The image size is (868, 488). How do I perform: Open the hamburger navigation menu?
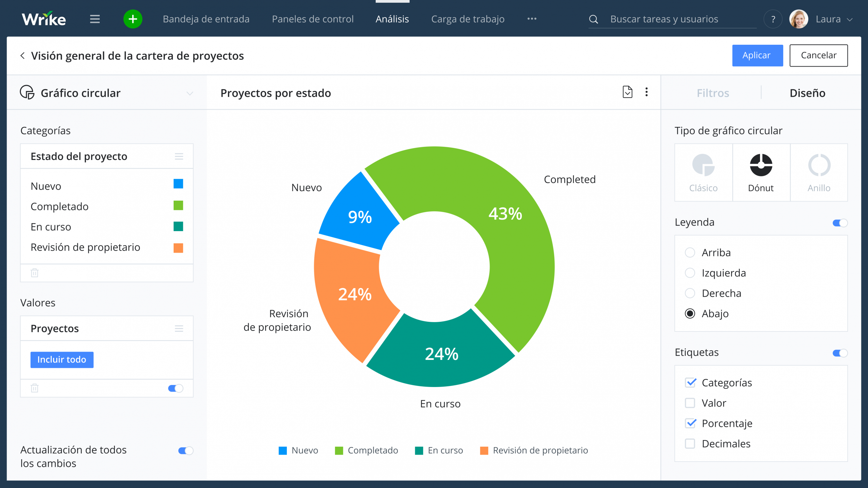[x=95, y=19]
